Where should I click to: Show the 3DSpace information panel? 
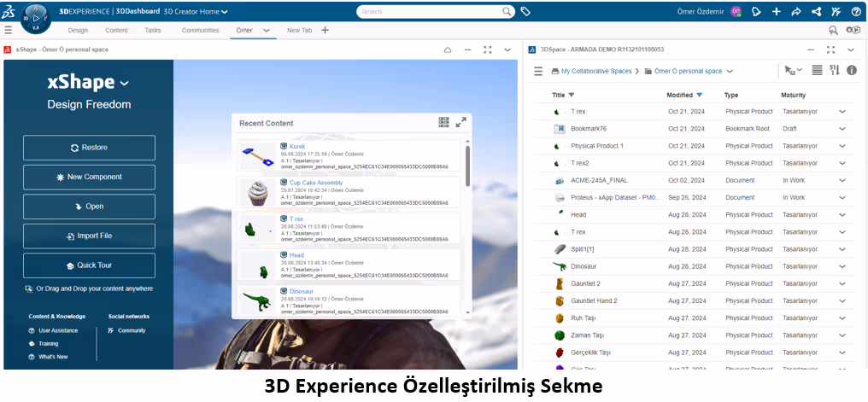pos(852,70)
